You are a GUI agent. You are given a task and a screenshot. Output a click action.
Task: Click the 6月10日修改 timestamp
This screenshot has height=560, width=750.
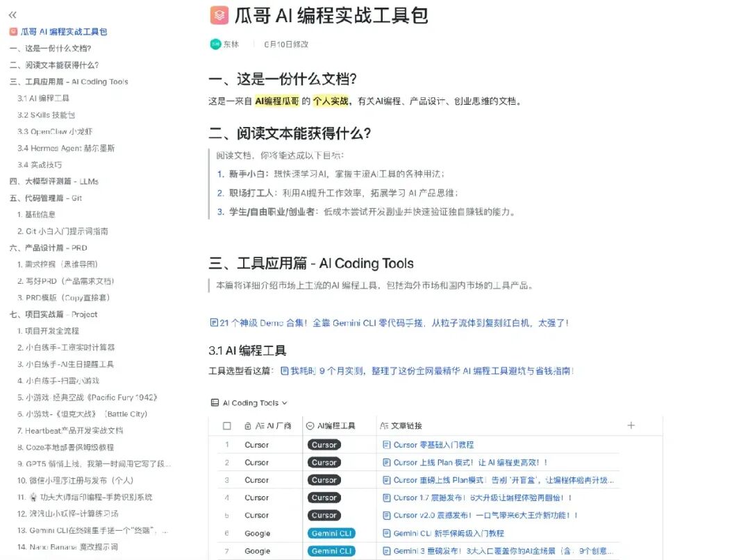[x=286, y=44]
